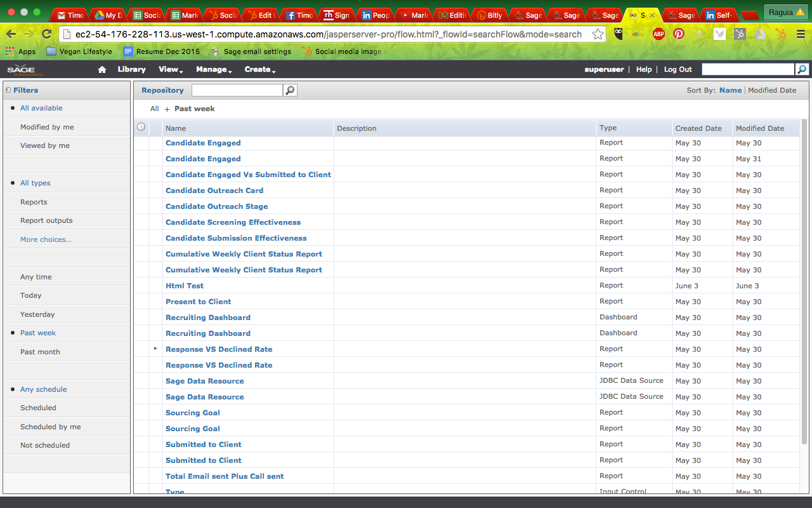This screenshot has height=508, width=812.
Task: Focus the top-right search field
Action: tap(748, 70)
